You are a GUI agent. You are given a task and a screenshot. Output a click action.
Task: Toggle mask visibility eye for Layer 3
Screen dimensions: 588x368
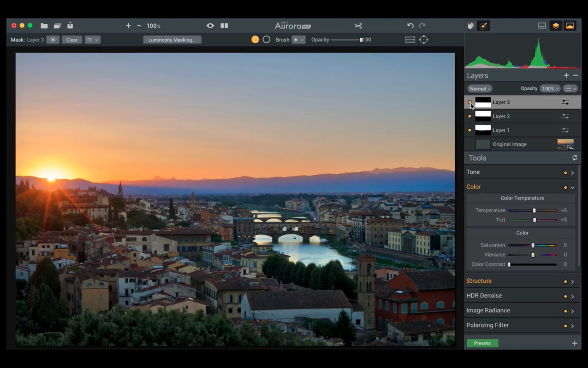53,40
